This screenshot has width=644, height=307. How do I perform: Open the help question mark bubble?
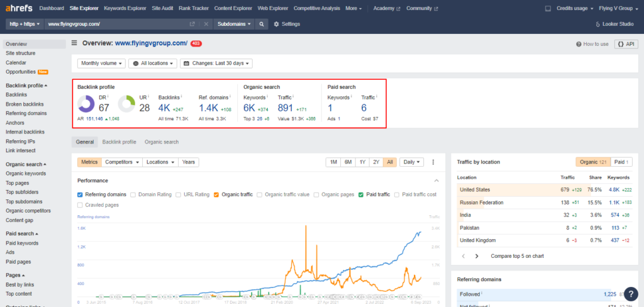click(x=630, y=293)
